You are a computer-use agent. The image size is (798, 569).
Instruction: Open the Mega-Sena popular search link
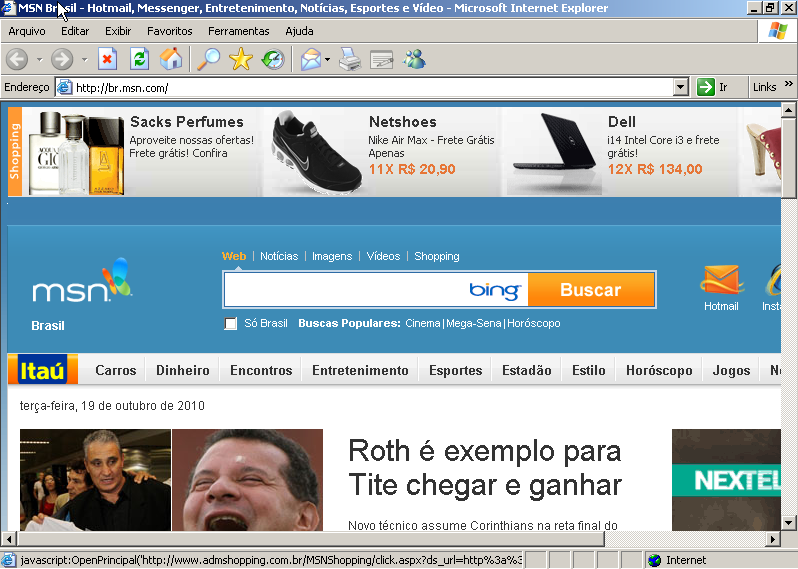coord(473,323)
